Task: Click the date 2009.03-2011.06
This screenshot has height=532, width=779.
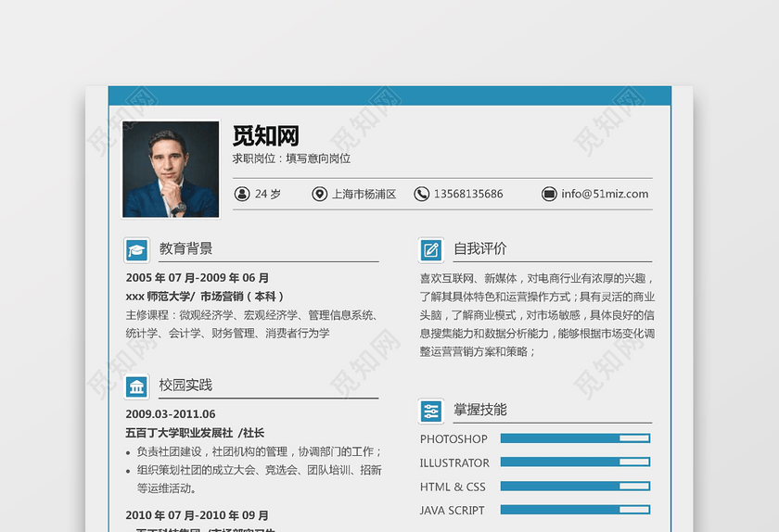Action: coord(171,414)
